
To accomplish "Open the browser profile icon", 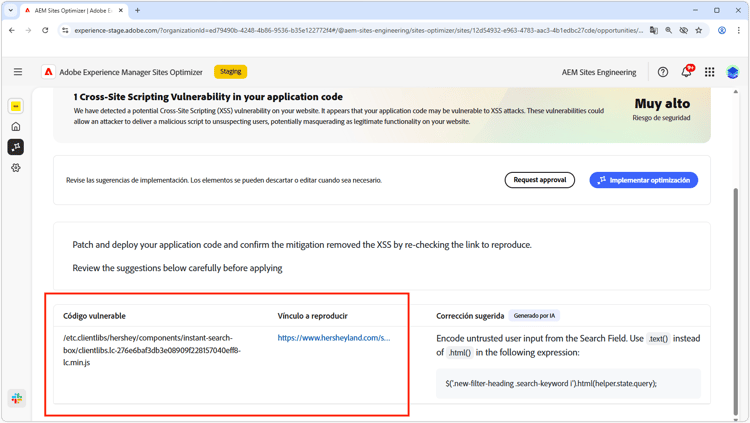I will (722, 30).
